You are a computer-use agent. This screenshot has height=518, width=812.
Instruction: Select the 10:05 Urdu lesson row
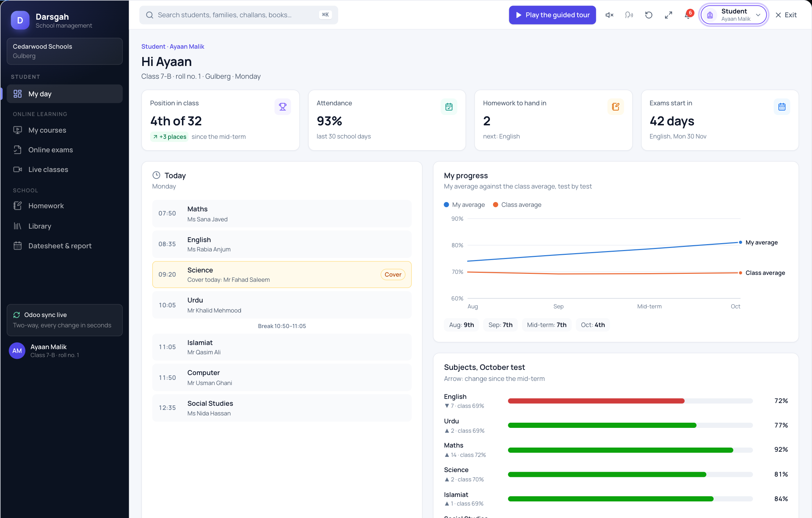(x=282, y=305)
